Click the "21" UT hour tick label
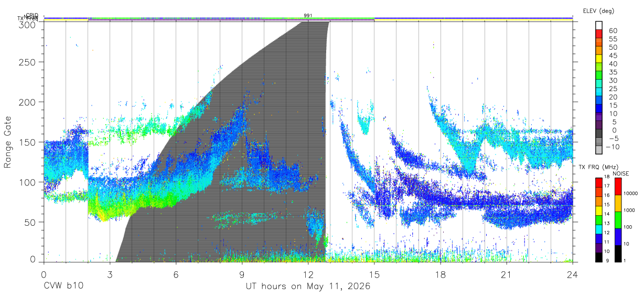The image size is (644, 297). coord(507,275)
